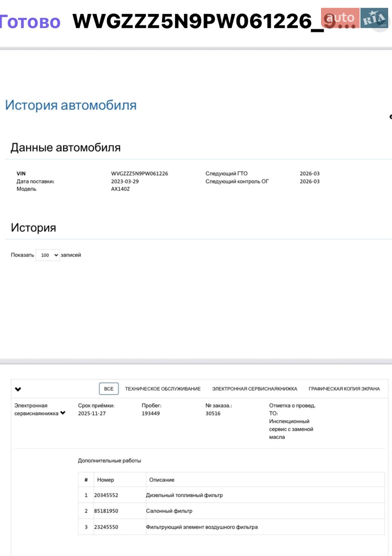Expand the Электронная сервиснаякнижка entry chevron
This screenshot has width=392, height=556.
(63, 413)
